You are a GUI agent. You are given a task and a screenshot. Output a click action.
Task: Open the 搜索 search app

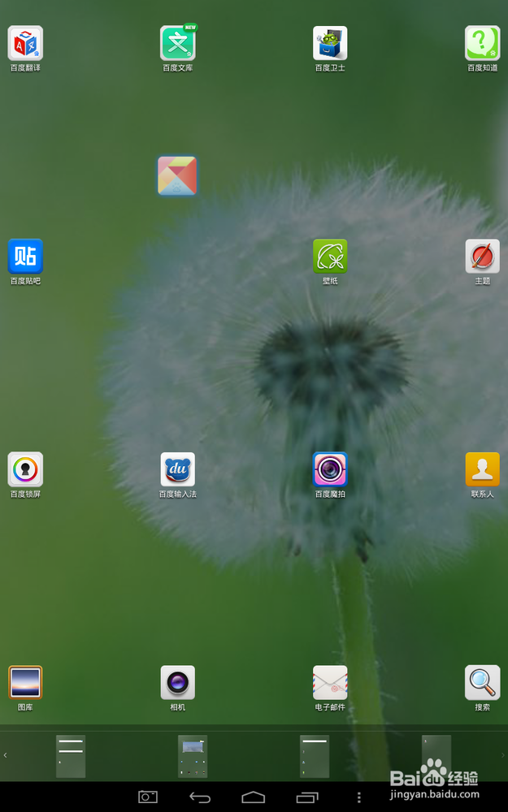click(483, 683)
